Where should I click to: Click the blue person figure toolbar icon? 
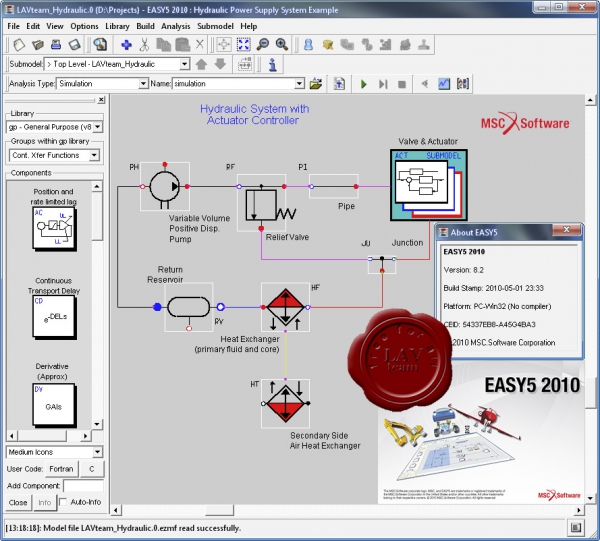click(x=308, y=45)
